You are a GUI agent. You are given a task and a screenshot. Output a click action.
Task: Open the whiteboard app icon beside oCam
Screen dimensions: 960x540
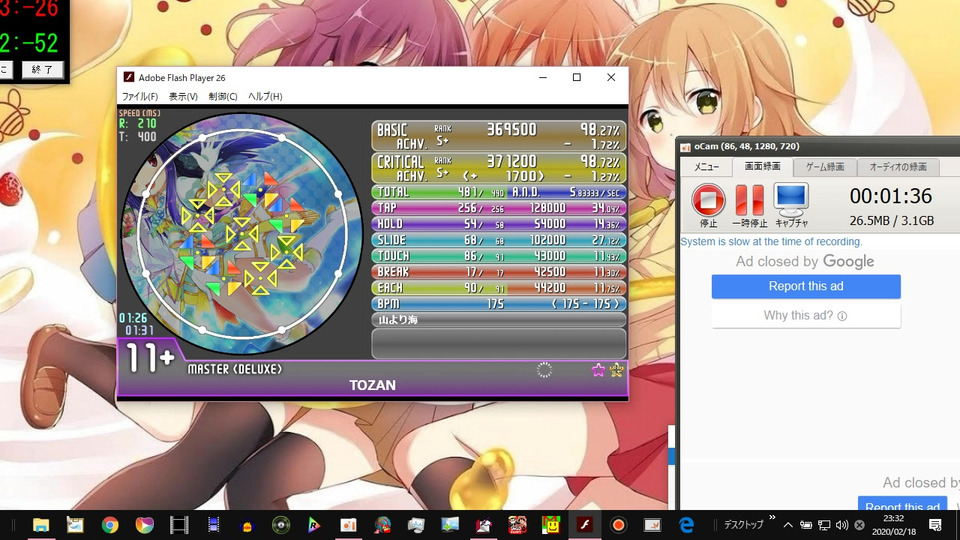652,525
